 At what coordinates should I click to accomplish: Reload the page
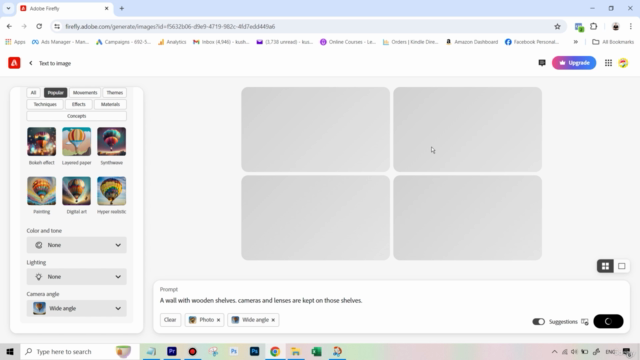(39, 27)
